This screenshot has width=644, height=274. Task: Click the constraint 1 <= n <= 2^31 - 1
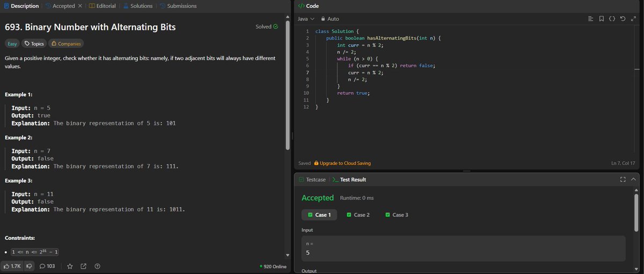click(34, 251)
